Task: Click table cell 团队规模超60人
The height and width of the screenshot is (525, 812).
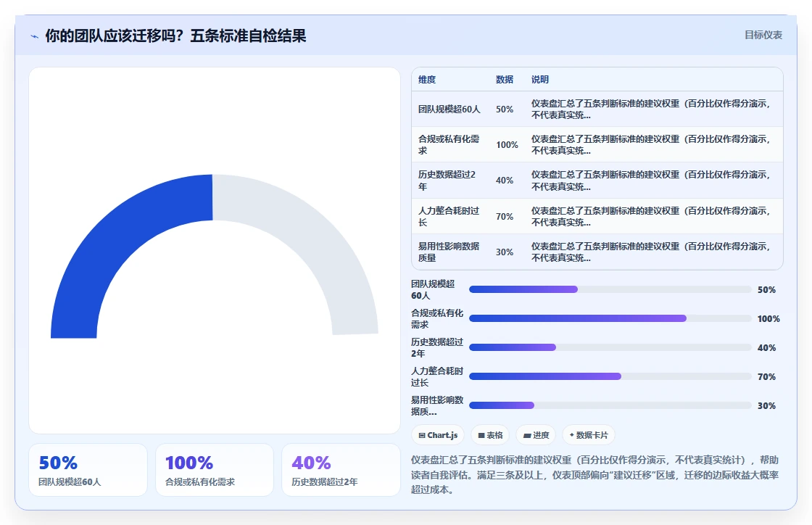Action: pyautogui.click(x=449, y=109)
